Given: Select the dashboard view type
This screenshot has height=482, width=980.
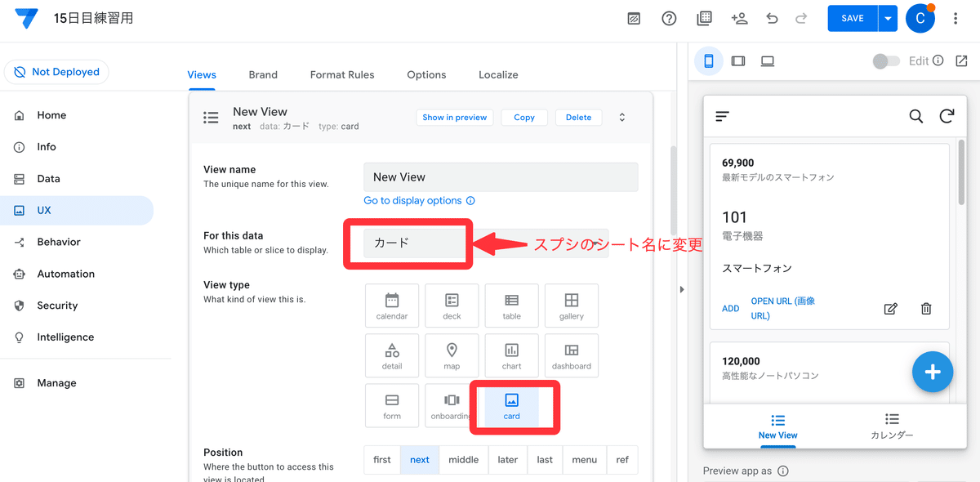Looking at the screenshot, I should click(571, 355).
